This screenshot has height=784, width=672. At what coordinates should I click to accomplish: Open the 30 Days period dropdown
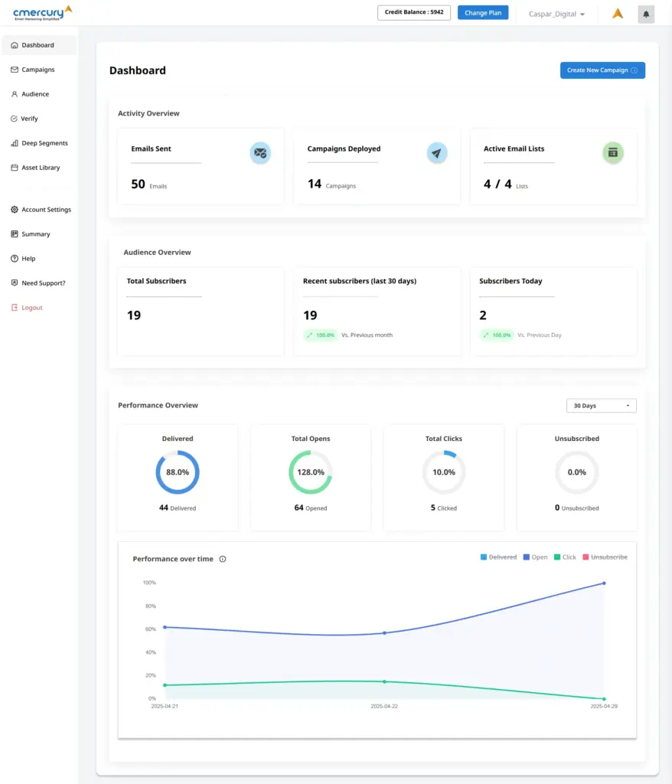601,406
